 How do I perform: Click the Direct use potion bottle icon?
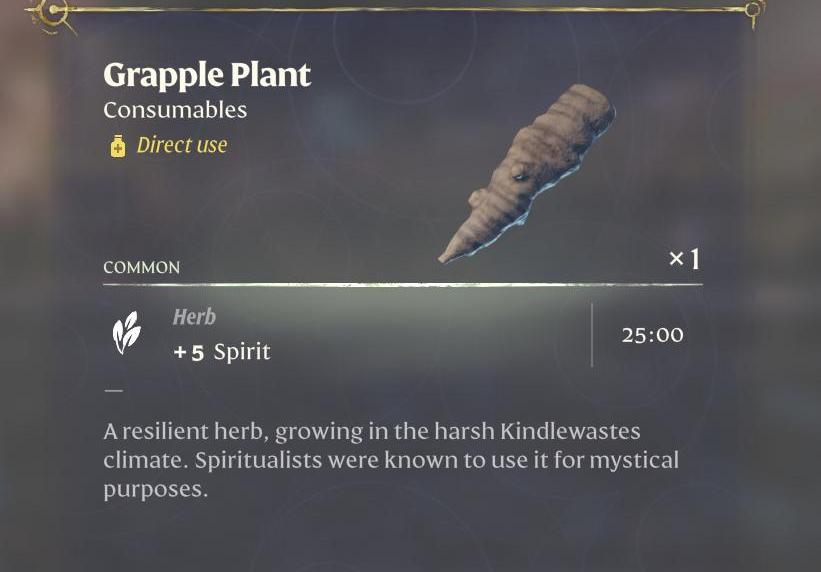117,146
